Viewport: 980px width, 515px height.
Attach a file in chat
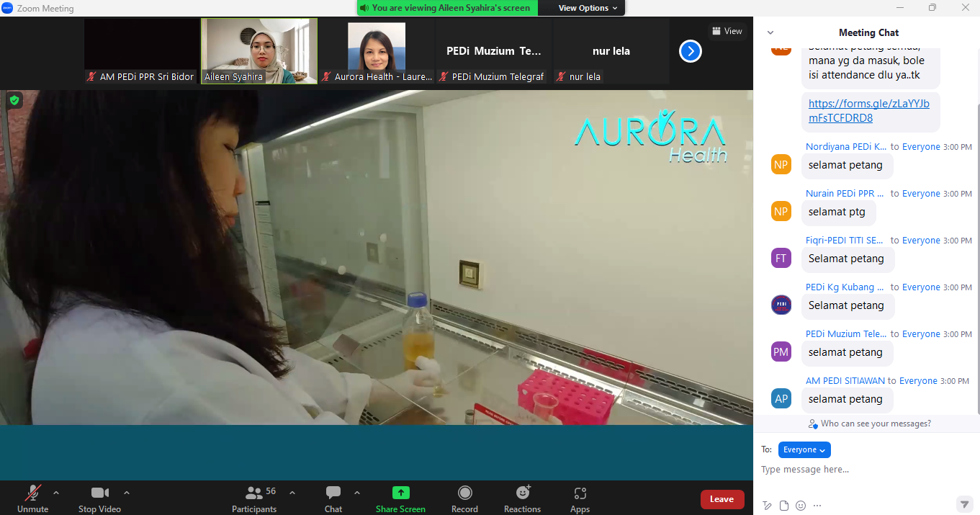click(x=784, y=506)
